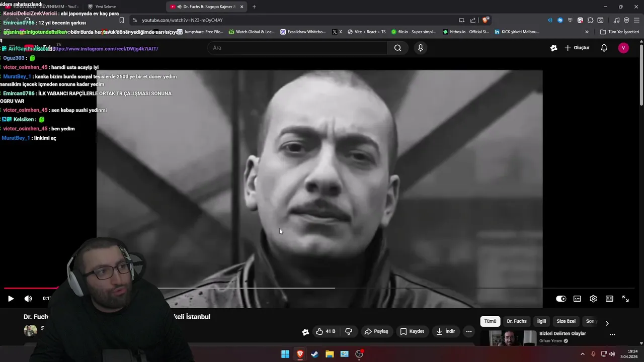Open the file.io bookmark
This screenshot has width=644, height=362.
[x=414, y=32]
